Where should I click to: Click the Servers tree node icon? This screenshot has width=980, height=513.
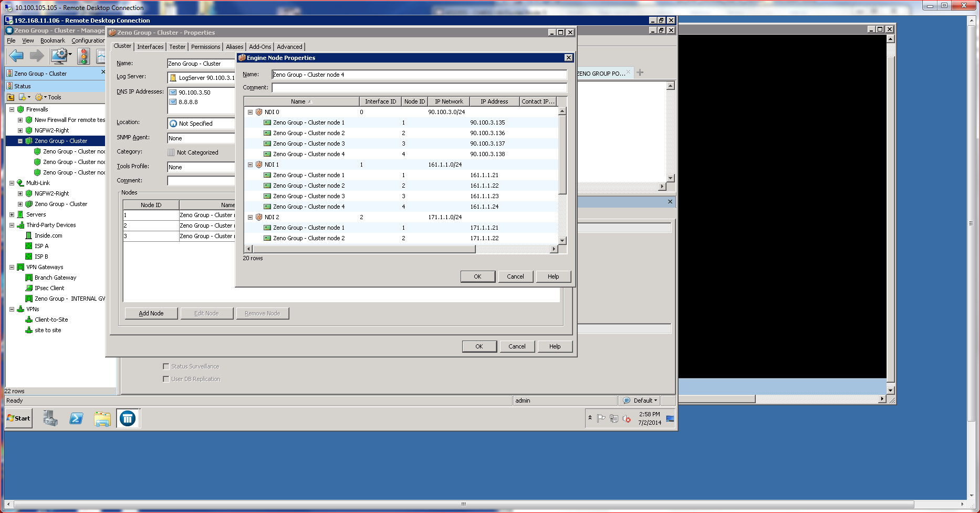coord(20,214)
